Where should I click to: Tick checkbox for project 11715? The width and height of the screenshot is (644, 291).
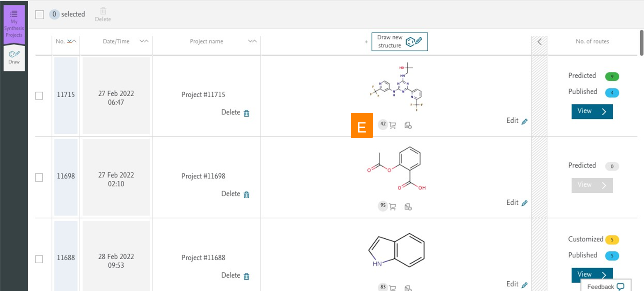(39, 95)
